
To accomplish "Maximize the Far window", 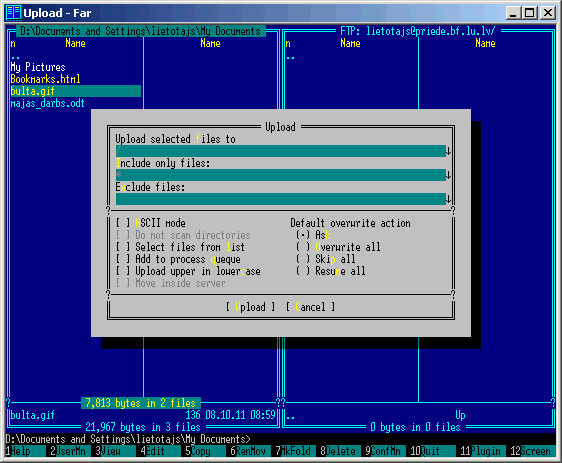I will [x=530, y=13].
